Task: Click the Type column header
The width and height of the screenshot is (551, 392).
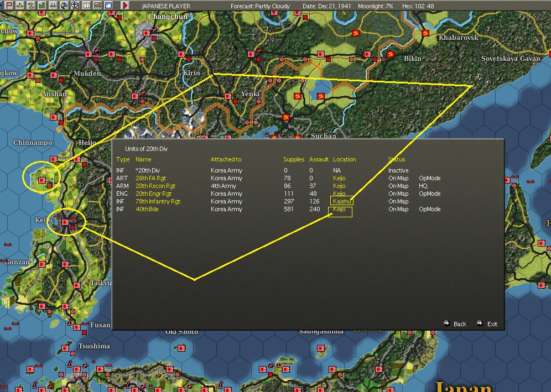Action: (x=123, y=159)
